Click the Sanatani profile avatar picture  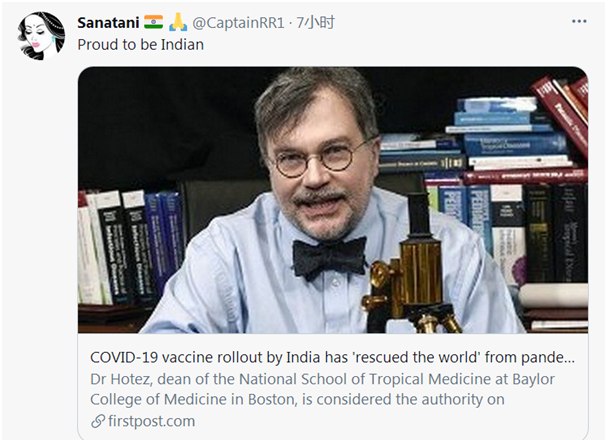[41, 36]
